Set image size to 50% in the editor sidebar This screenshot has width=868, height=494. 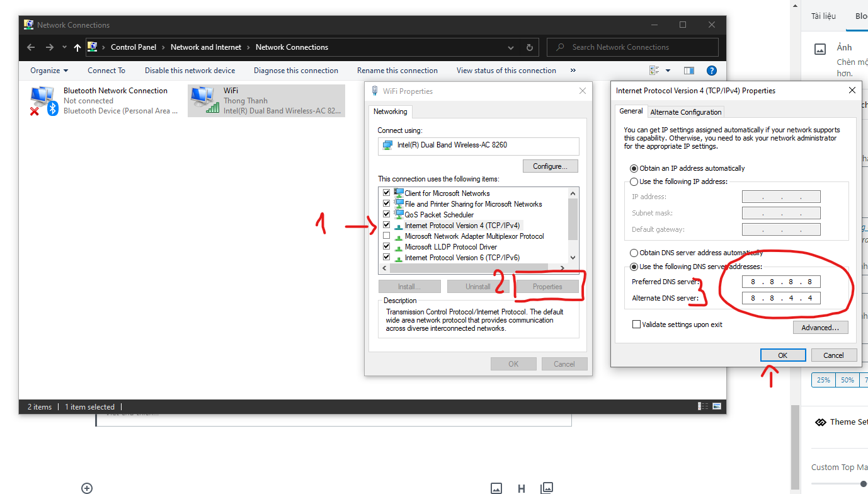847,380
